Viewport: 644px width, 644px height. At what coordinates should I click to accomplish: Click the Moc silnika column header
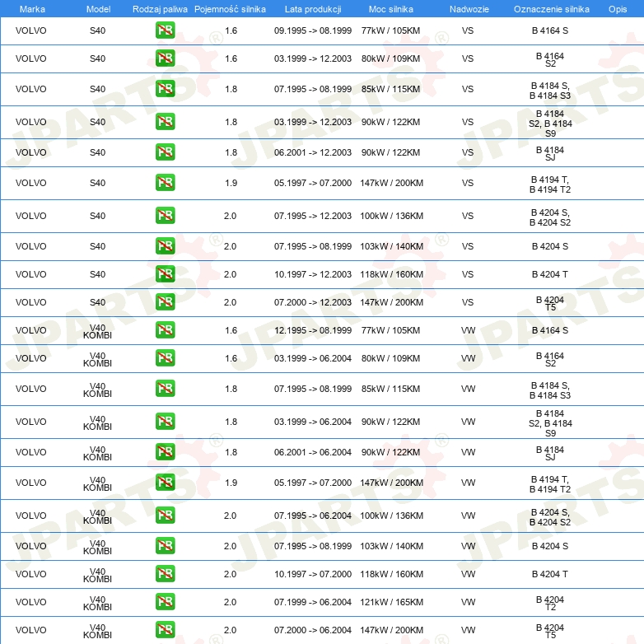coord(391,9)
